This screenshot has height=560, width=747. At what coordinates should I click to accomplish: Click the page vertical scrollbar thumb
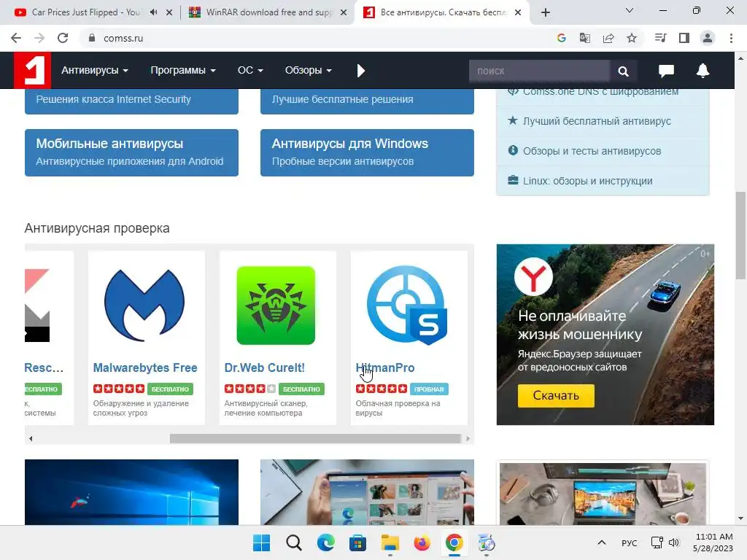pos(740,236)
